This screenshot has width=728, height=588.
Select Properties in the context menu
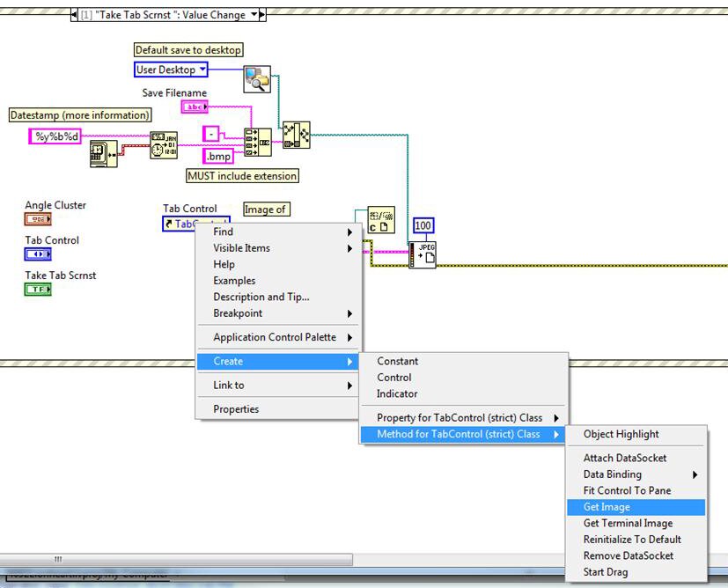coord(236,408)
